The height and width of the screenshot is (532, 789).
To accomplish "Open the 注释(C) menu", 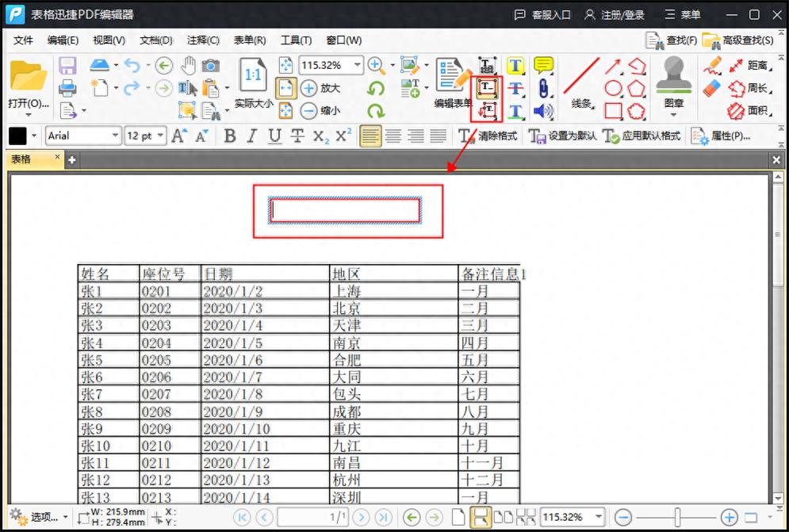I will click(203, 40).
